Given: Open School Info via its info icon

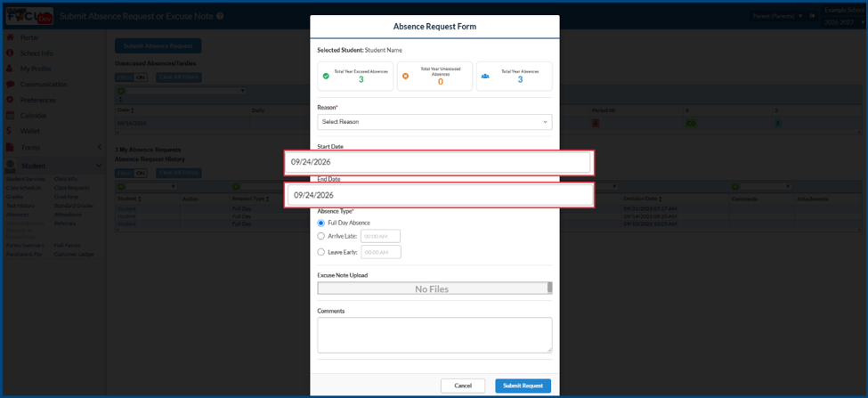Looking at the screenshot, I should click(10, 53).
